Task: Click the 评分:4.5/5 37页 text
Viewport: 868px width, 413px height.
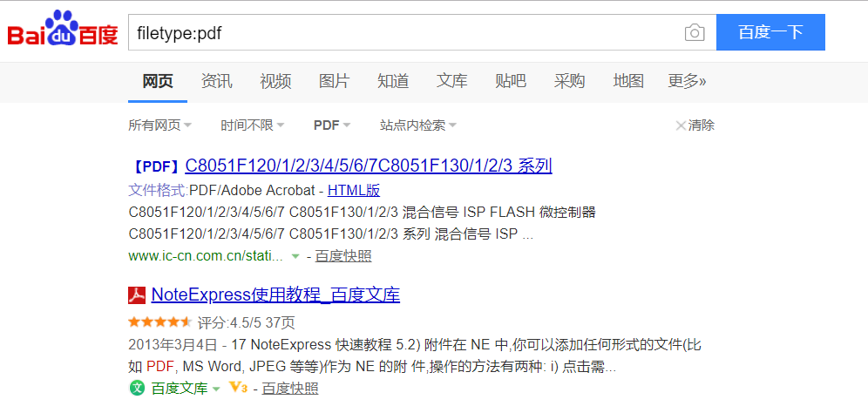Action: [x=247, y=322]
